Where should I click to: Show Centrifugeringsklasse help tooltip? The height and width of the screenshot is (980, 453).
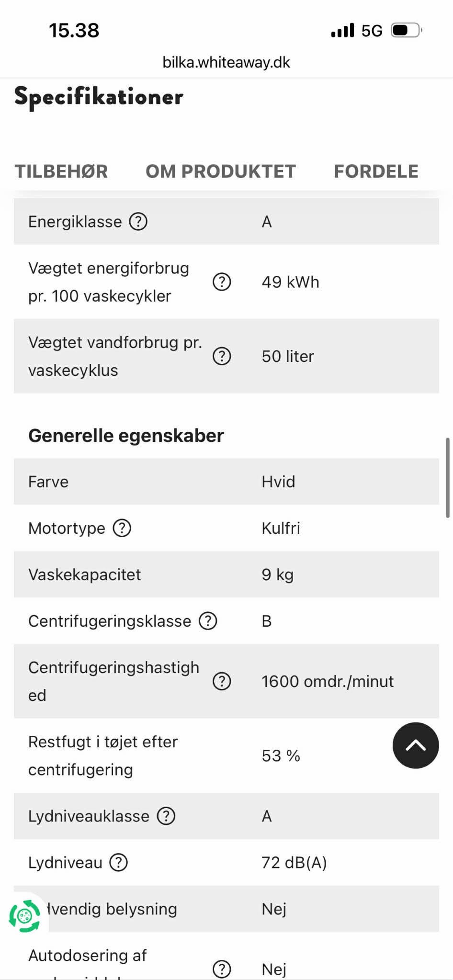coord(208,621)
